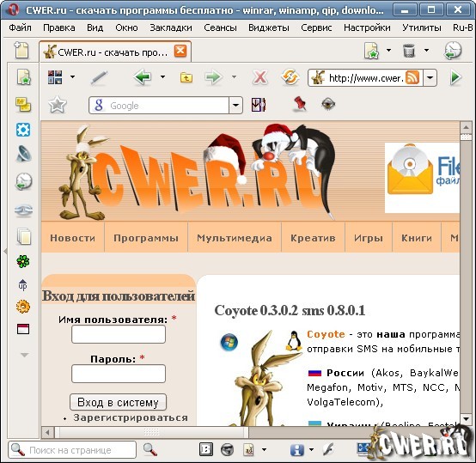Click the red pushpin icon
This screenshot has height=463, width=476.
coord(300,104)
